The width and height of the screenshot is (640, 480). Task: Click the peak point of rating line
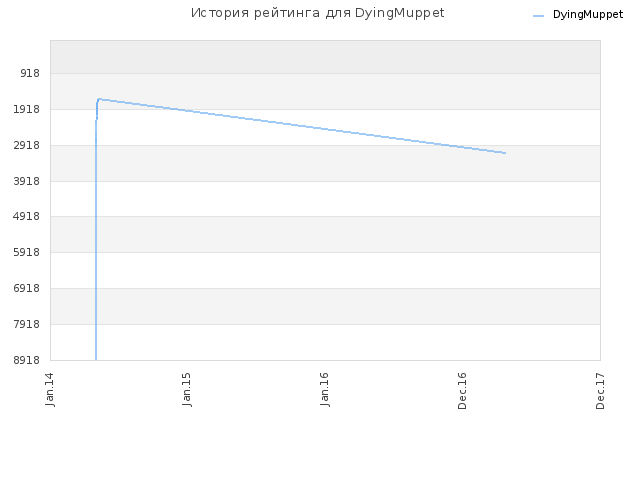(x=99, y=99)
